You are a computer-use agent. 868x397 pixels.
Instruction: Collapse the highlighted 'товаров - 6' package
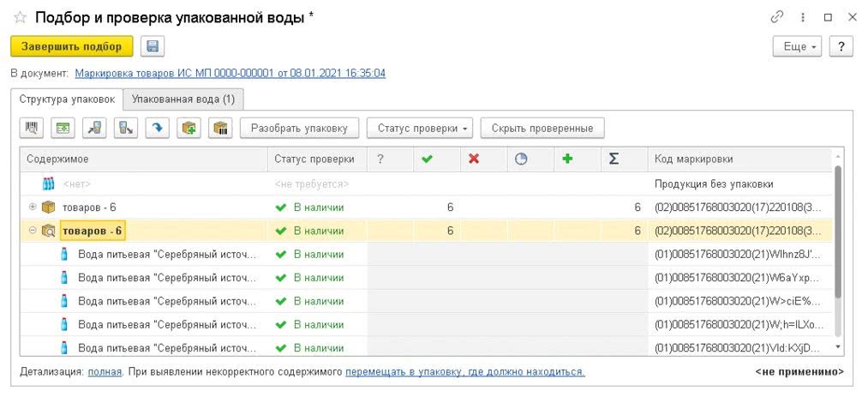tap(33, 230)
